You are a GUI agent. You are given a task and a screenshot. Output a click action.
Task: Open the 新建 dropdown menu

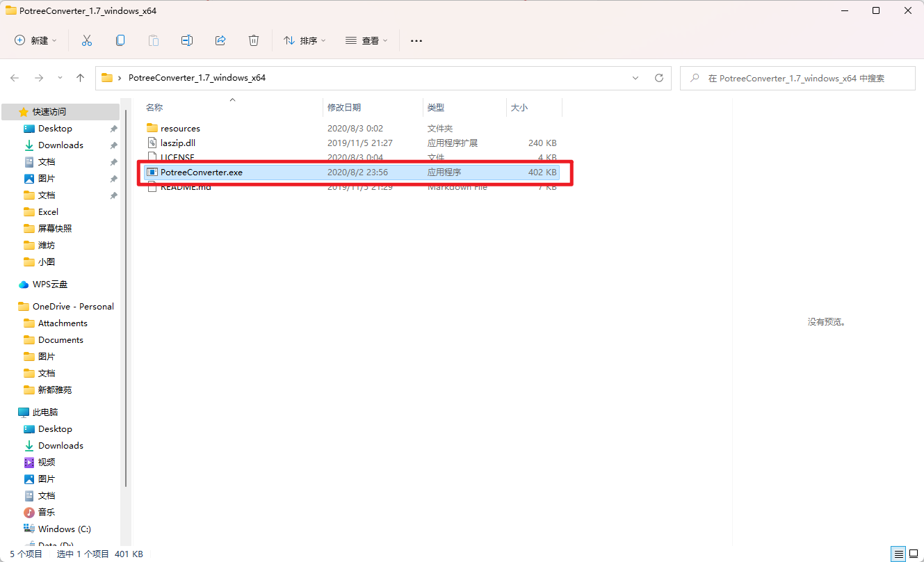(35, 40)
